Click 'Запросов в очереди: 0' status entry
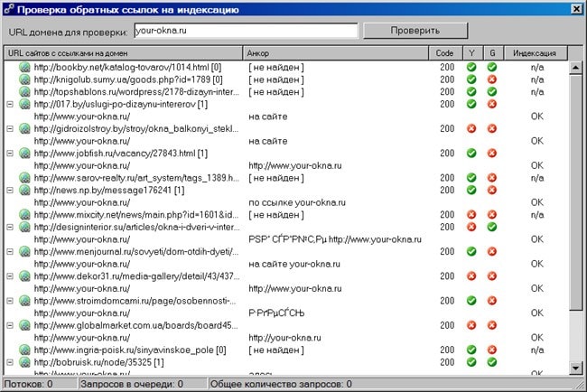587x392 pixels. 132,384
